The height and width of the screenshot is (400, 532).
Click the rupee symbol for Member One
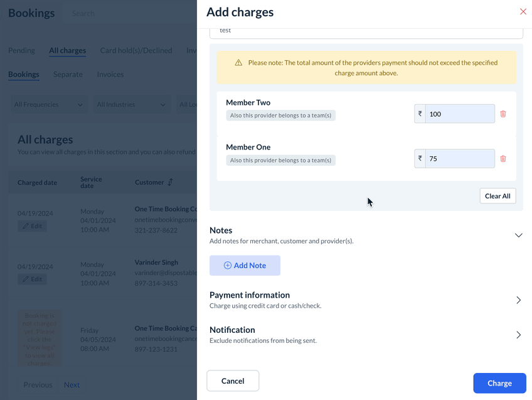420,159
